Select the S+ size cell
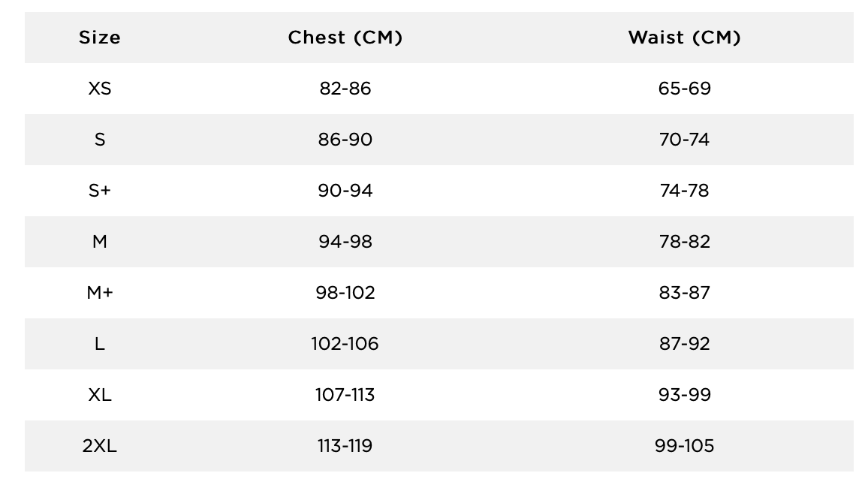868x485 pixels. (100, 191)
